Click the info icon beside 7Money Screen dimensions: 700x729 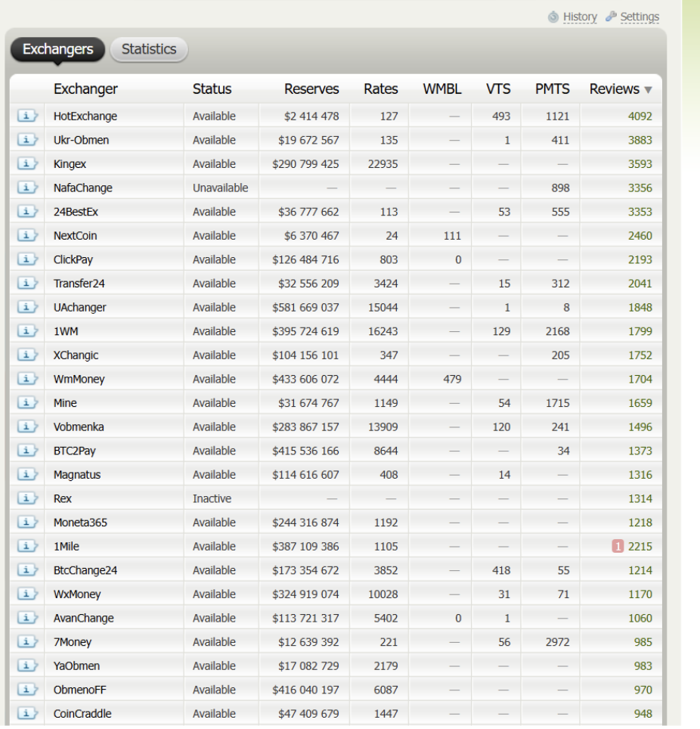[x=27, y=642]
